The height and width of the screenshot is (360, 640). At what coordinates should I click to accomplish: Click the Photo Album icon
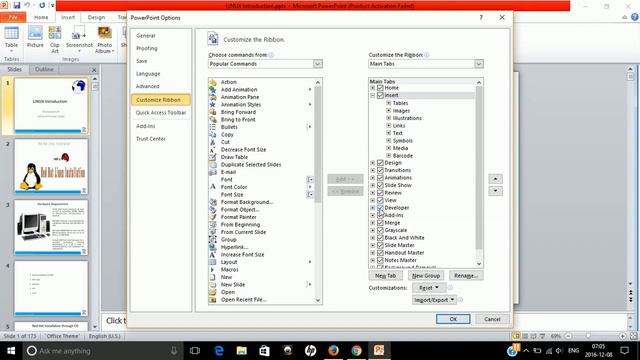pyautogui.click(x=104, y=40)
